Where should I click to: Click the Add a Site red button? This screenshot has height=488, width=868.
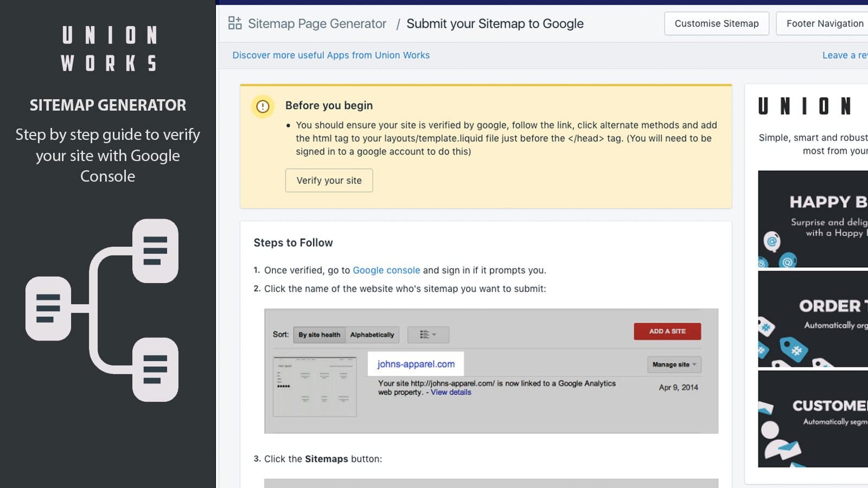tap(667, 331)
